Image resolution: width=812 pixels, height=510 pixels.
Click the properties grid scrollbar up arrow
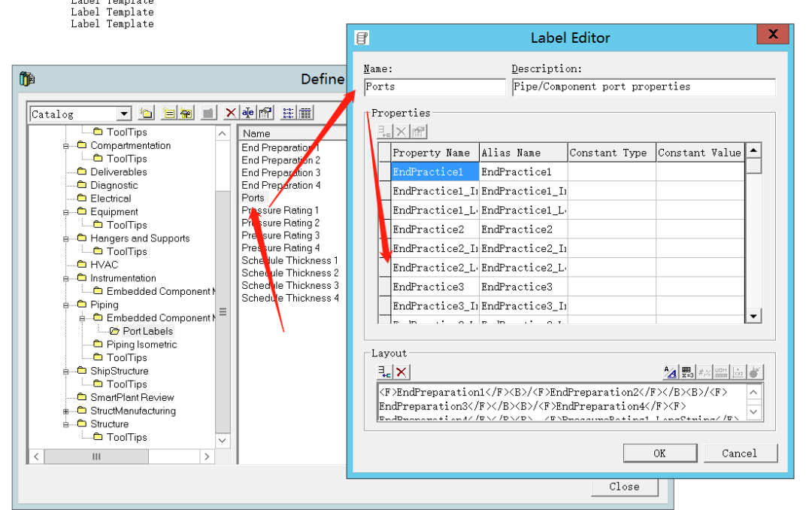tap(753, 151)
